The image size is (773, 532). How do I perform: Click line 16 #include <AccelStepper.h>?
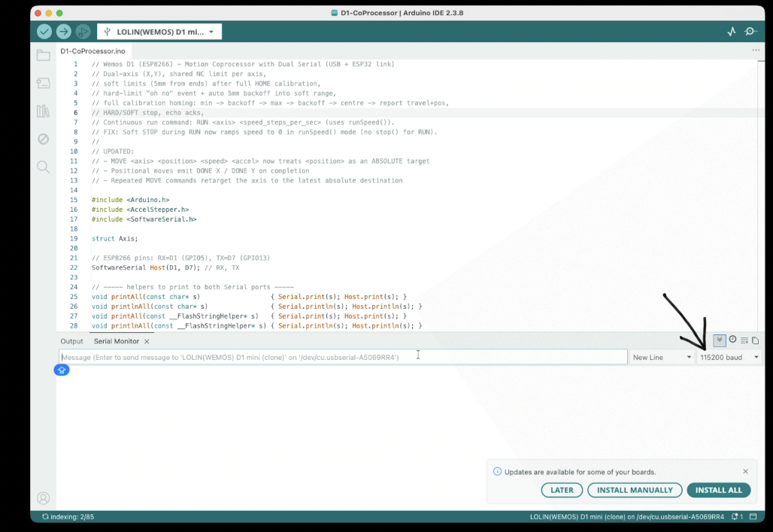[x=141, y=210]
